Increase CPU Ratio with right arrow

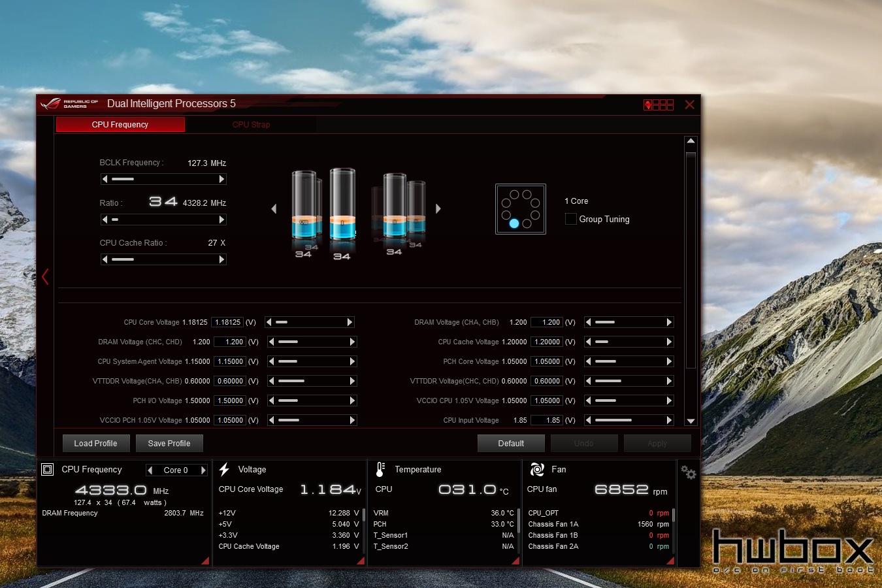(x=221, y=220)
